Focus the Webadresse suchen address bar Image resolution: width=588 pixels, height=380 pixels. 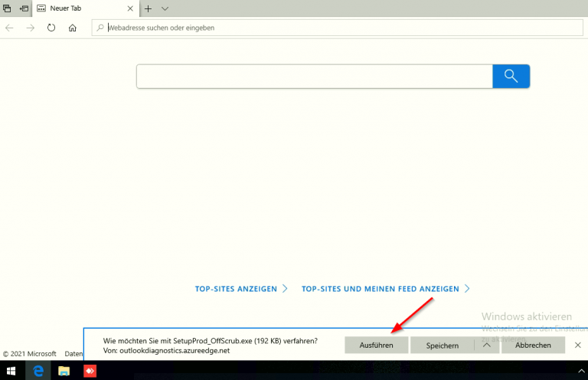[x=337, y=28]
